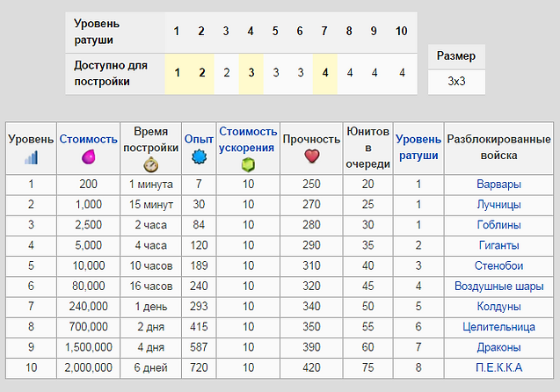Click the build time 16 часов
Screen dimensions: 560x392
coord(150,286)
